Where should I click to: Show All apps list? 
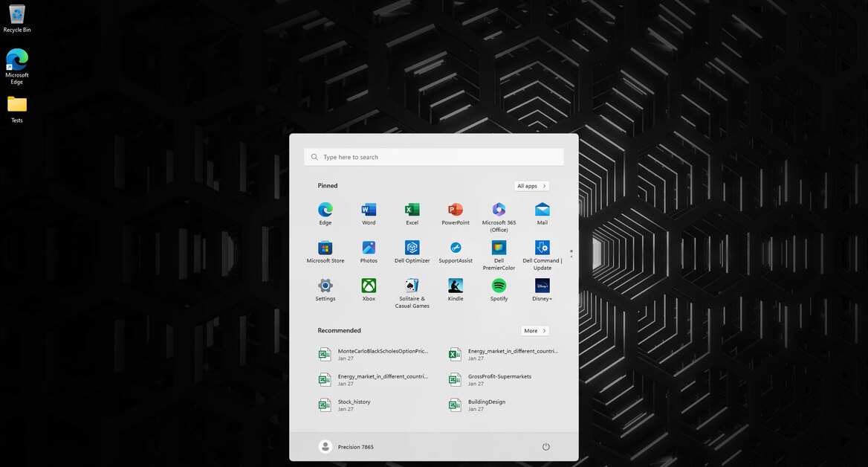coord(531,186)
